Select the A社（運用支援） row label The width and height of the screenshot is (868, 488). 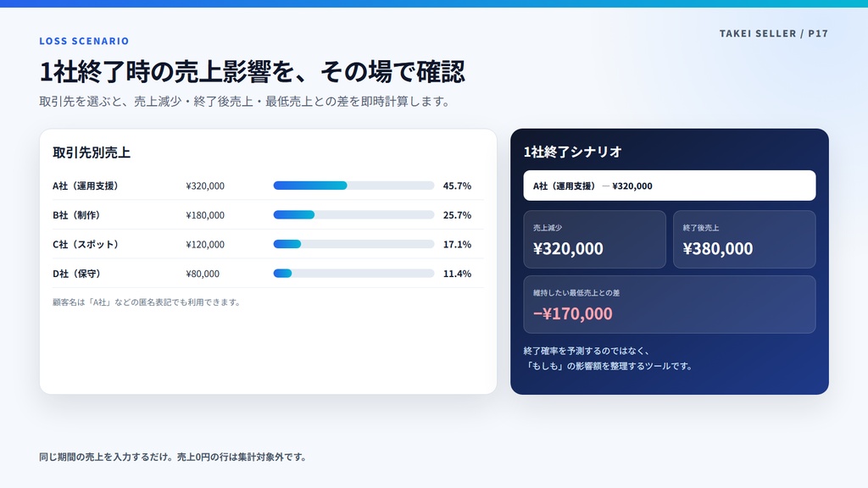[86, 186]
